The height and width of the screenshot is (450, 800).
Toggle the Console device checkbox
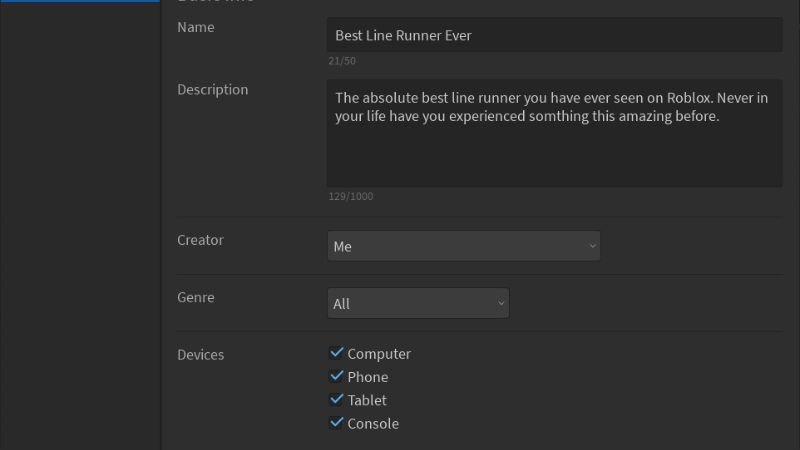(336, 423)
